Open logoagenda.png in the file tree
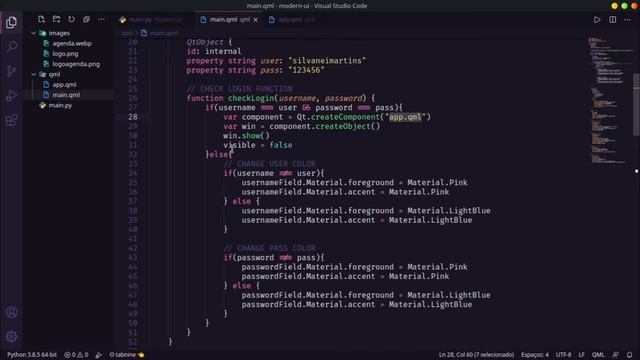Image resolution: width=640 pixels, height=360 pixels. (x=76, y=64)
